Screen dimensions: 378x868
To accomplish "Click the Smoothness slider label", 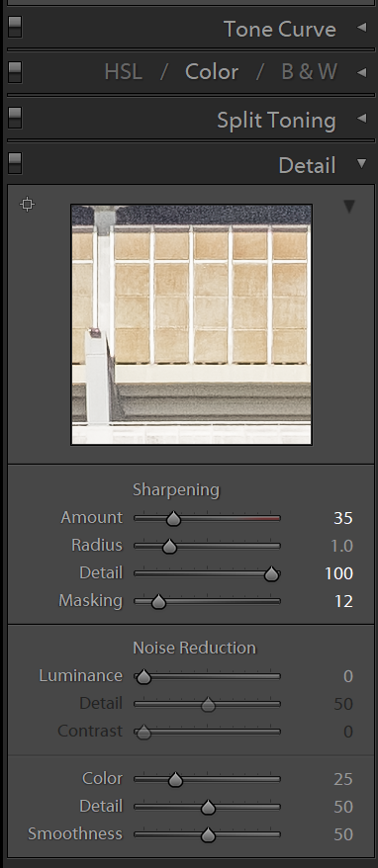I will coord(75,833).
